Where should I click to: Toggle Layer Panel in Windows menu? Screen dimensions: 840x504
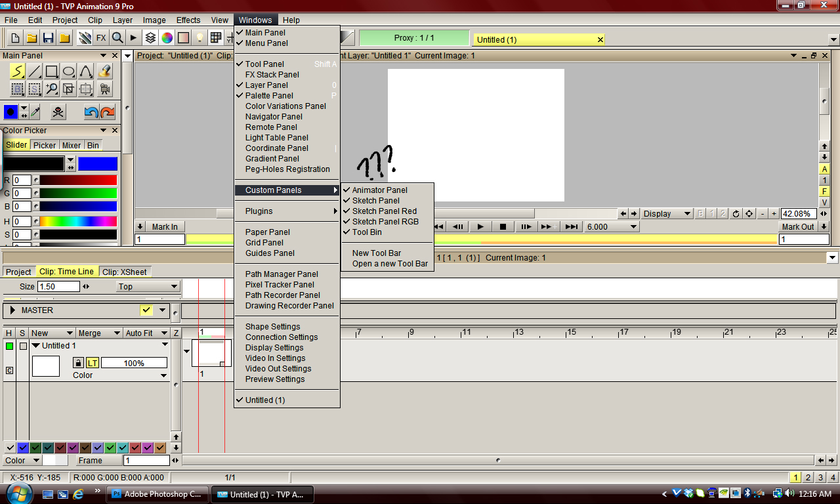click(x=287, y=85)
